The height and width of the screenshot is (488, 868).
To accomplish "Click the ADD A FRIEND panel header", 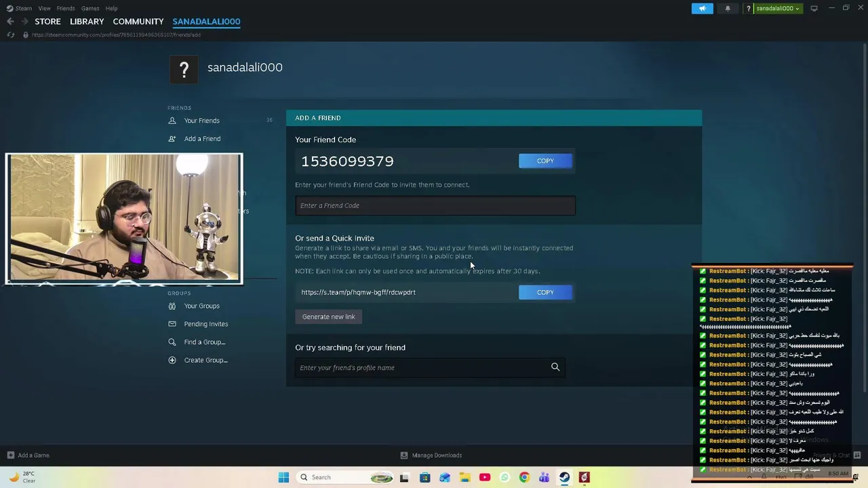I will tap(494, 118).
